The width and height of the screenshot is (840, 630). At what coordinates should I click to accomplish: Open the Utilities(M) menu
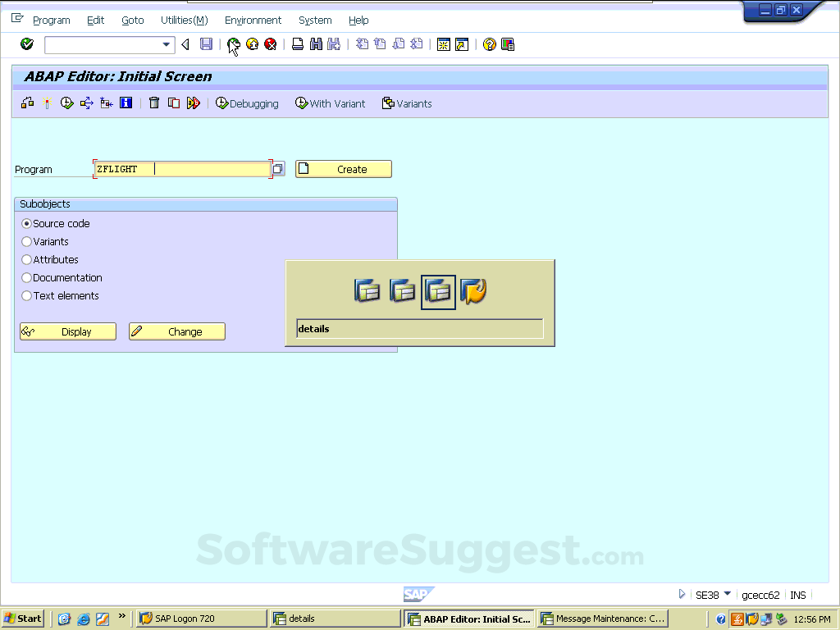(x=185, y=21)
